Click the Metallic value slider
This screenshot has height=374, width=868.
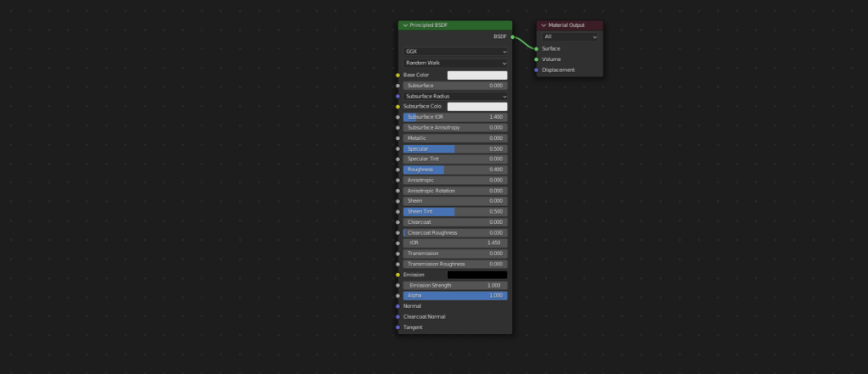click(455, 138)
